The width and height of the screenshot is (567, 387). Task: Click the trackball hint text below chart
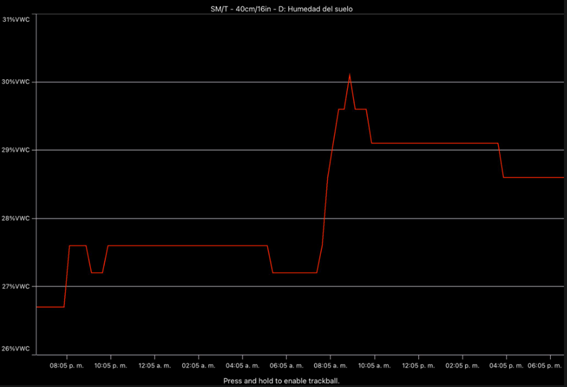coord(281,380)
